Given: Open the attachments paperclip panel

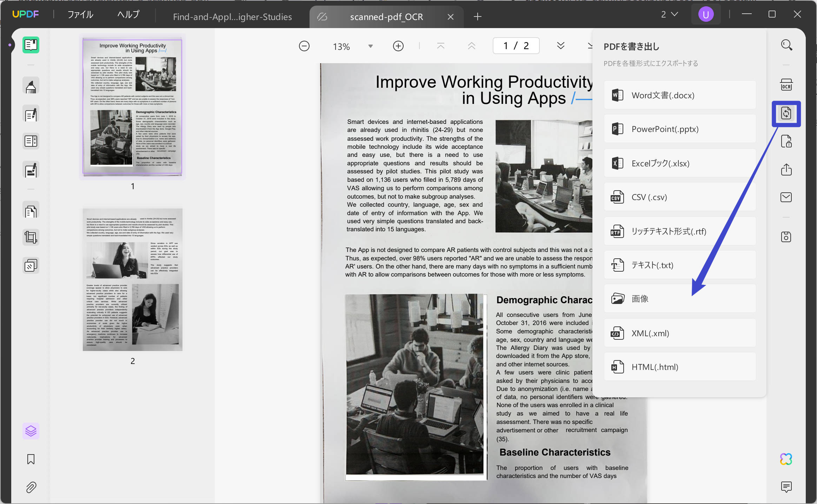Looking at the screenshot, I should tap(31, 487).
